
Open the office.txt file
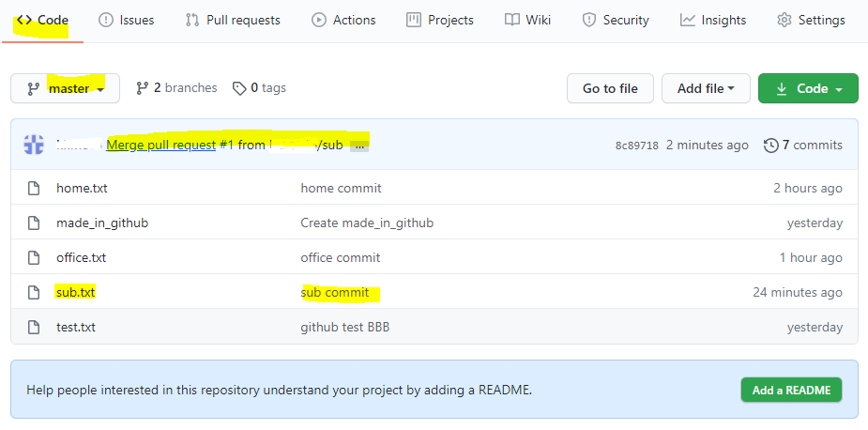[82, 257]
